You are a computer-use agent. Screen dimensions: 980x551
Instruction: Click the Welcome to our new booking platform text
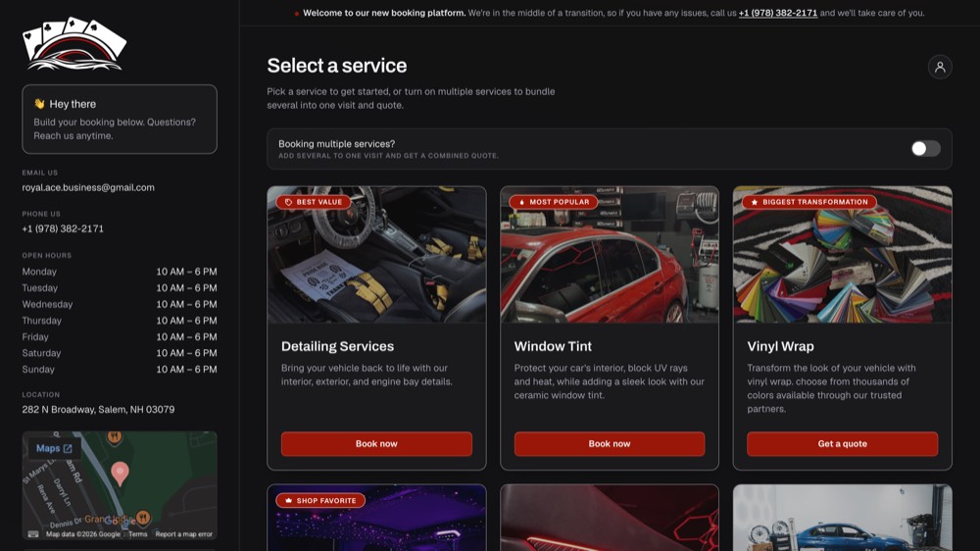(x=384, y=13)
